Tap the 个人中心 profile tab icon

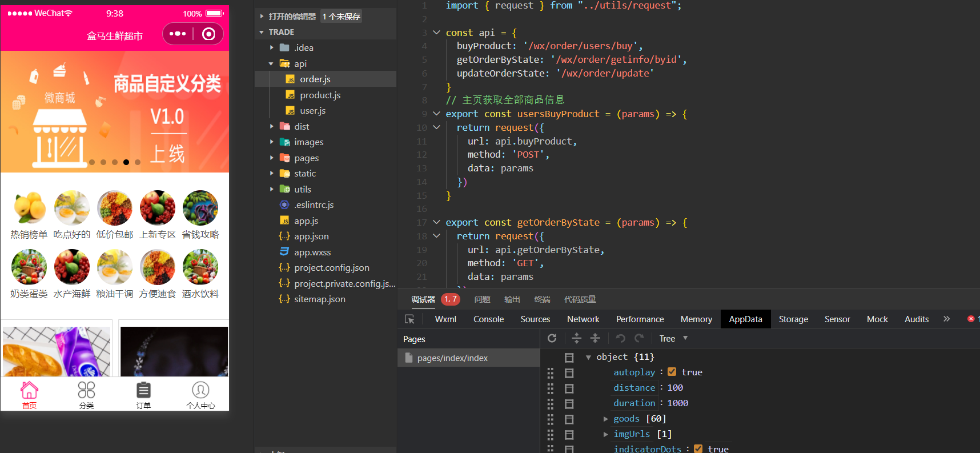[x=200, y=390]
